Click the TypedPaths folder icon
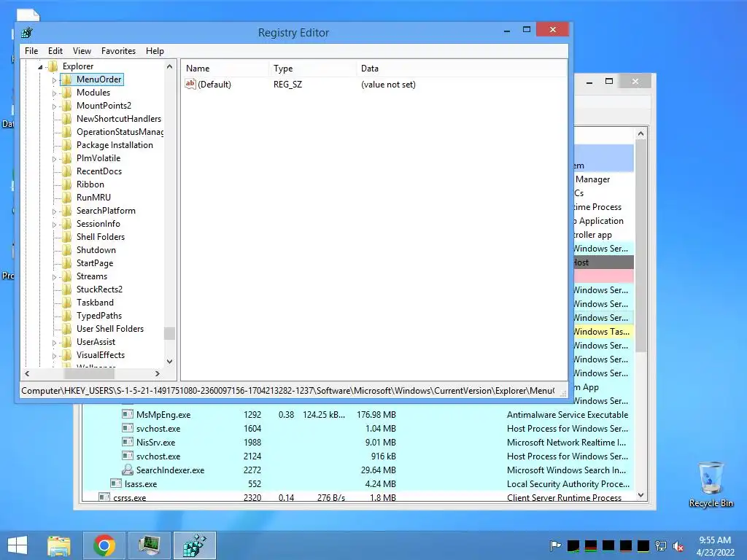 coord(67,315)
